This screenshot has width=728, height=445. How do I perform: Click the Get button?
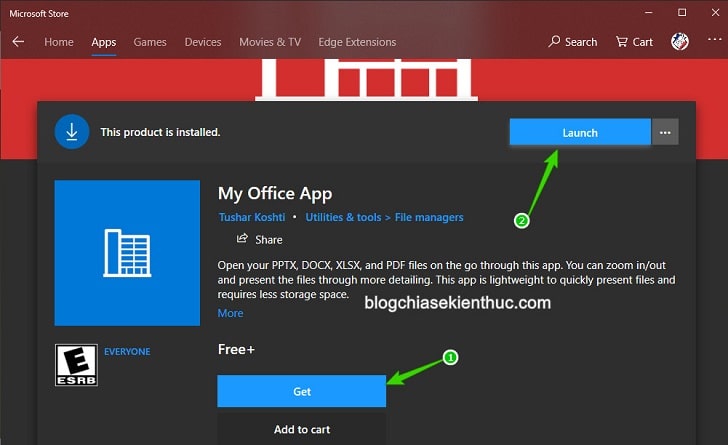coord(302,391)
